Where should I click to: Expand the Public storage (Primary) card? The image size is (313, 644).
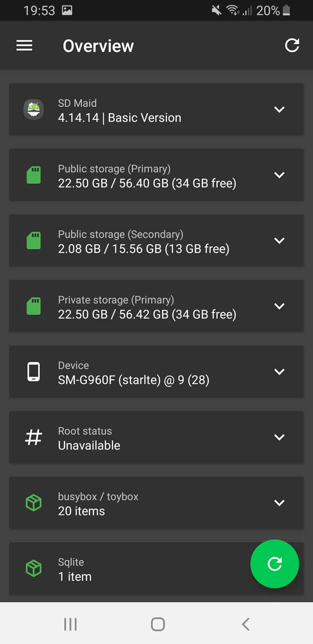click(x=279, y=175)
